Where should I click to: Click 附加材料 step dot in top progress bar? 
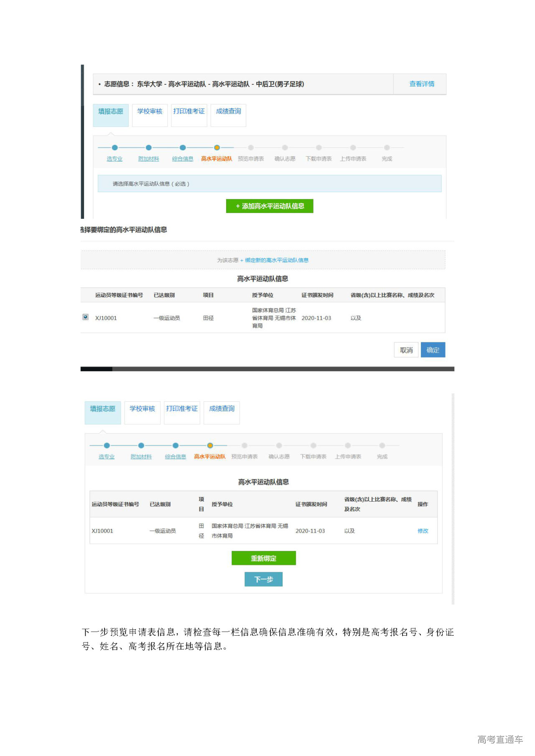click(148, 147)
